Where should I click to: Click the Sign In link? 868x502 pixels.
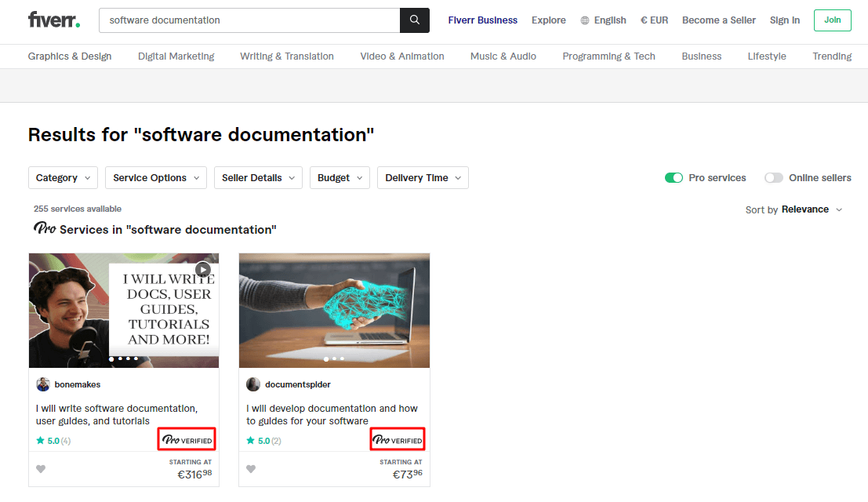pyautogui.click(x=785, y=20)
